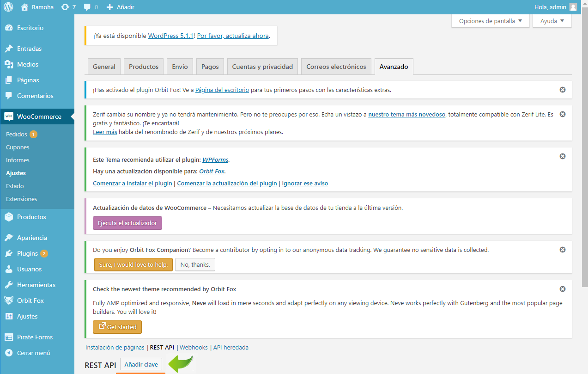588x374 pixels.
Task: Click the Ejecuta el actualizador button
Action: point(127,223)
